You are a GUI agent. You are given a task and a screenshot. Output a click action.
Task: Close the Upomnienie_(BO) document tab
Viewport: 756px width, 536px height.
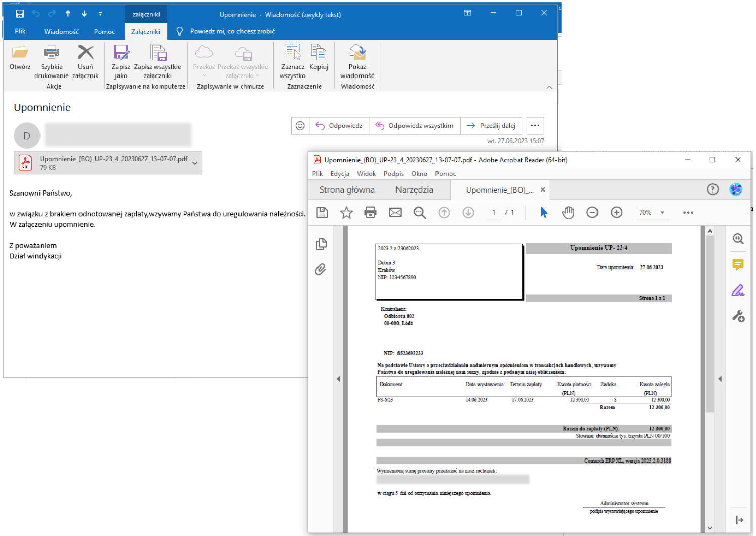click(x=543, y=190)
